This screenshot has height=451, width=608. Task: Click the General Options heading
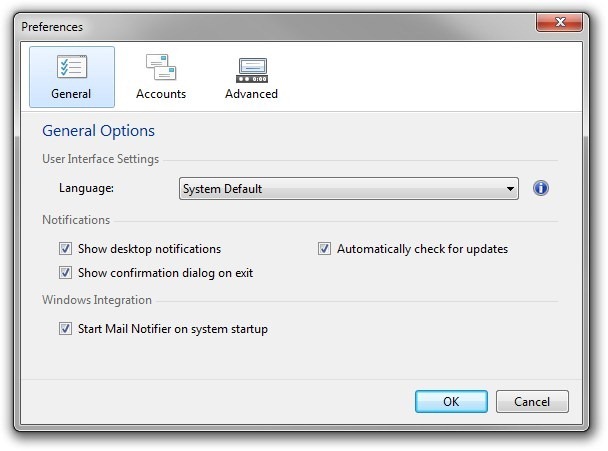point(98,131)
